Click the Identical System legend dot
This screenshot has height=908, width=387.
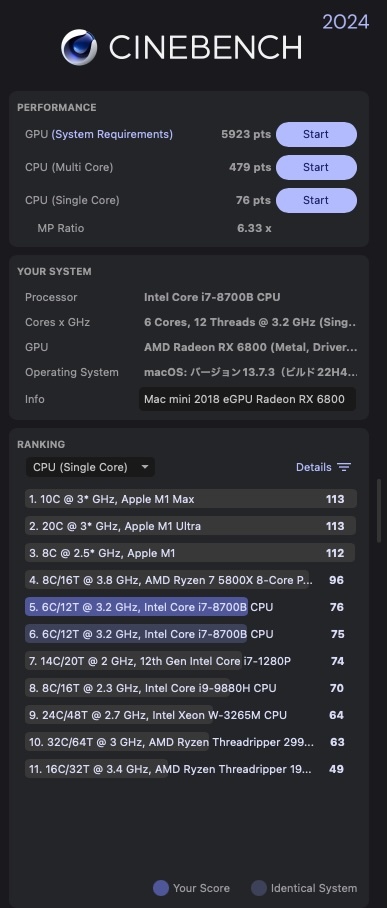point(259,888)
